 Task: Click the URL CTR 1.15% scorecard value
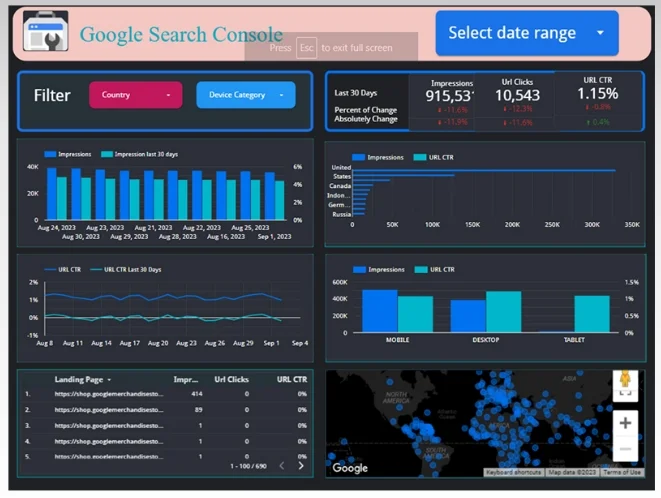click(598, 94)
